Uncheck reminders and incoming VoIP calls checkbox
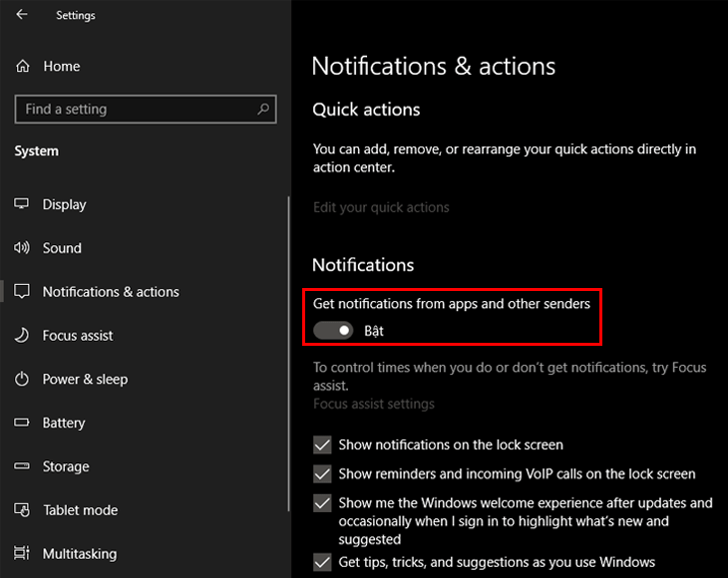The image size is (728, 578). [x=322, y=474]
